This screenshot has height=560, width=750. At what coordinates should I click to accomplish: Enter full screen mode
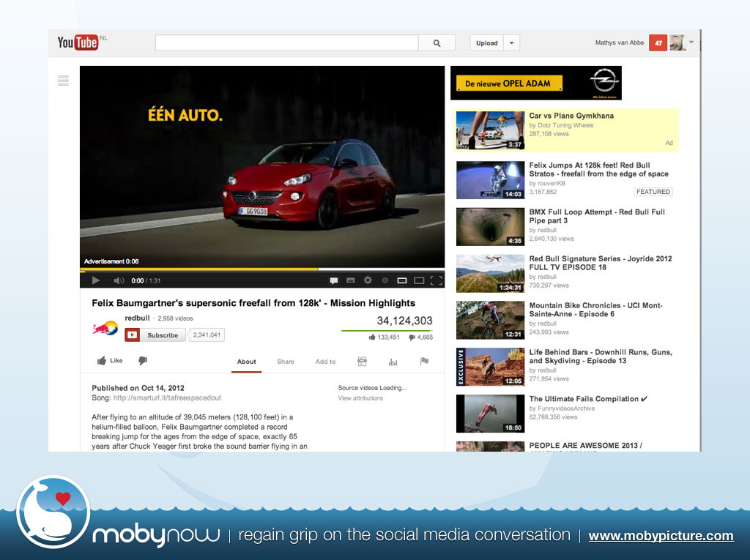pos(436,280)
